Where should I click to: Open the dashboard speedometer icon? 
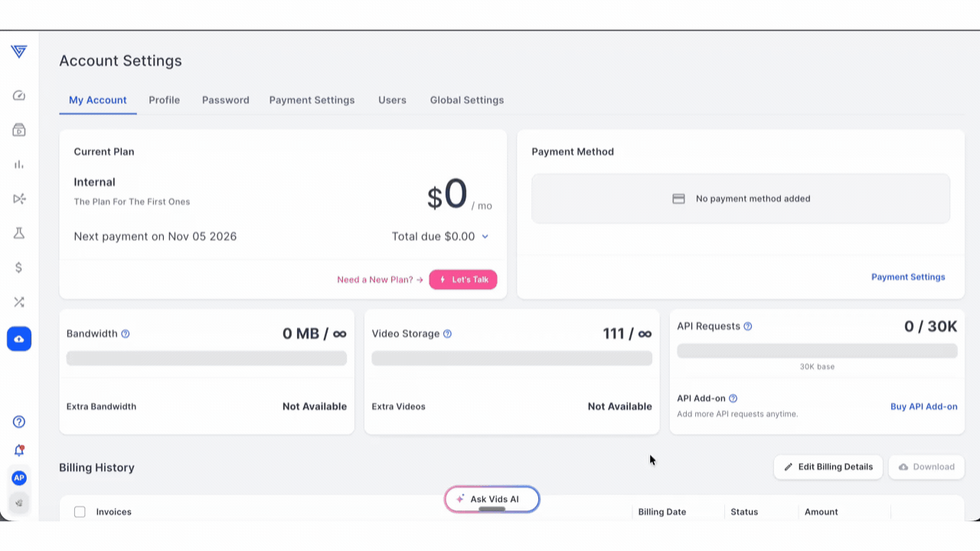[x=19, y=96]
